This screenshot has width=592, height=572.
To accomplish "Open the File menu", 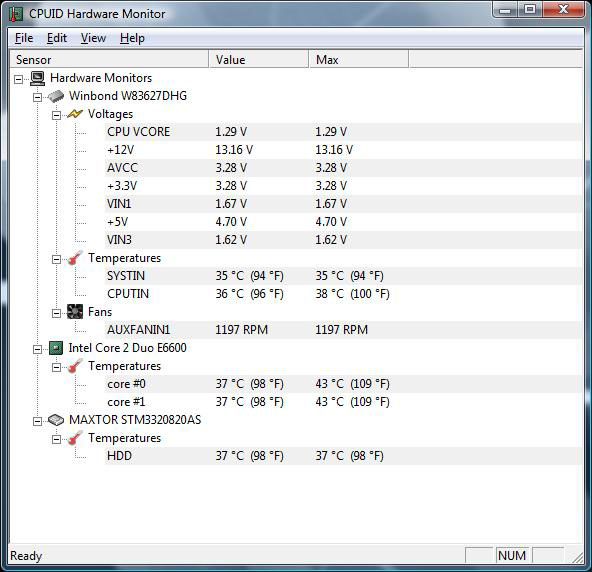I will click(24, 38).
